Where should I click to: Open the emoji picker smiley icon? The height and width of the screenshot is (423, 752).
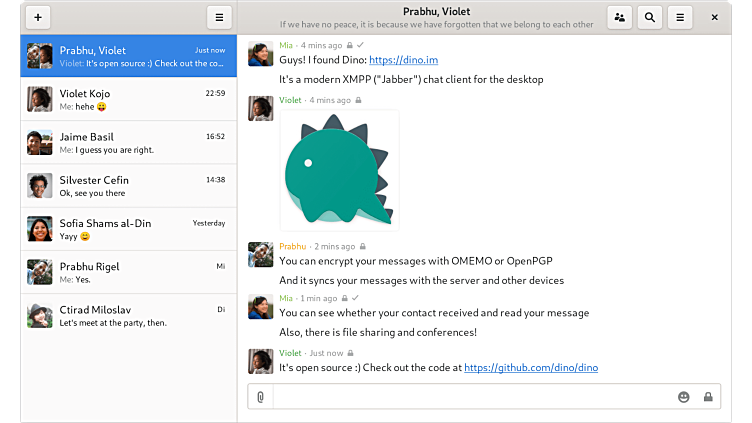(684, 397)
